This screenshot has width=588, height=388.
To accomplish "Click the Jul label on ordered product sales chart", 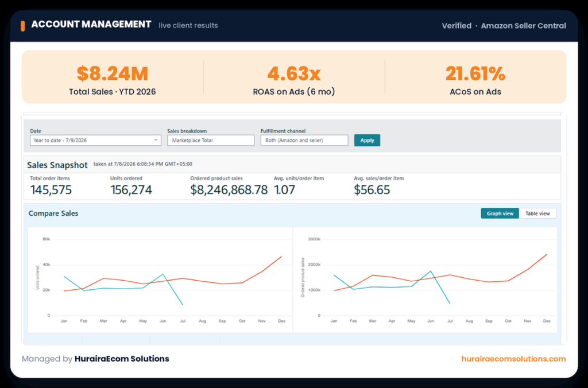I will (450, 321).
